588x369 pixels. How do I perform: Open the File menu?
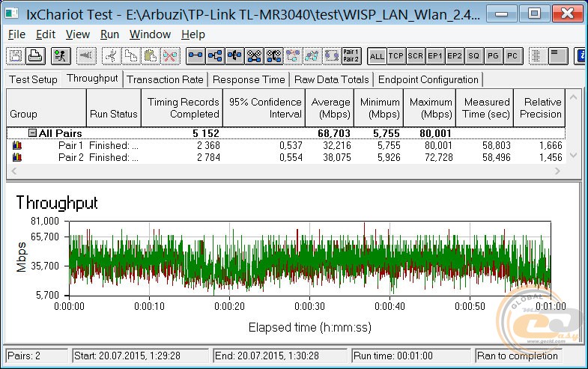16,34
